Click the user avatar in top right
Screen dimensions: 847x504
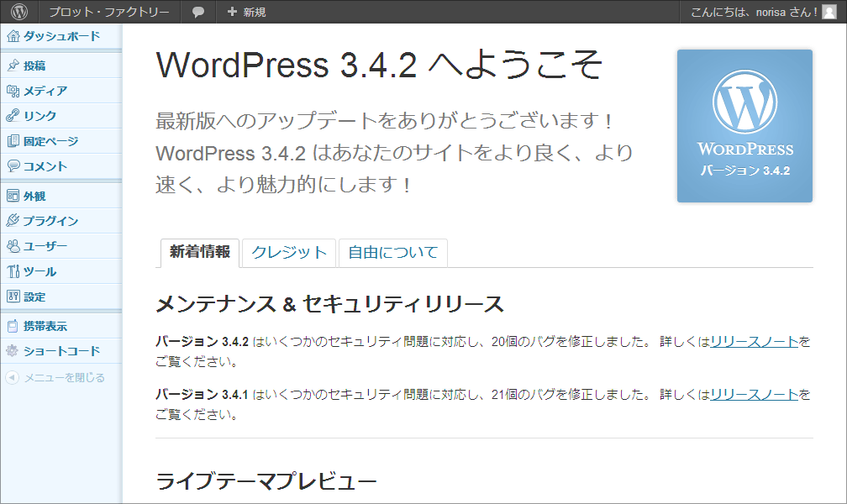(x=829, y=12)
